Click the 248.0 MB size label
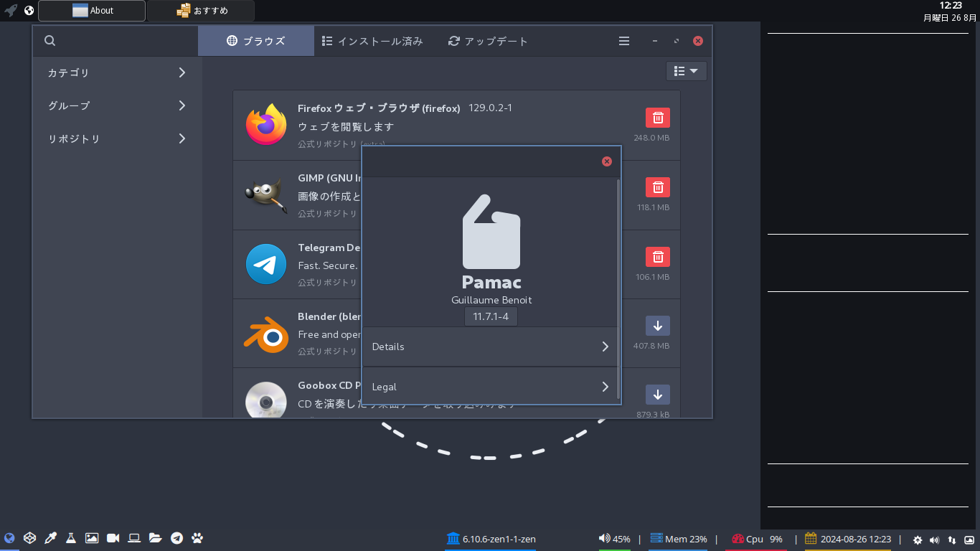The height and width of the screenshot is (551, 980). tap(651, 138)
